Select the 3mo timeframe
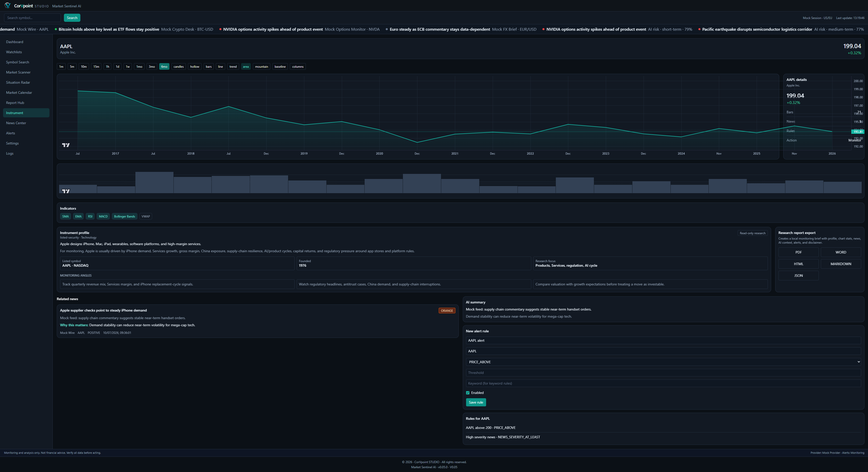This screenshot has width=868, height=472. point(152,67)
